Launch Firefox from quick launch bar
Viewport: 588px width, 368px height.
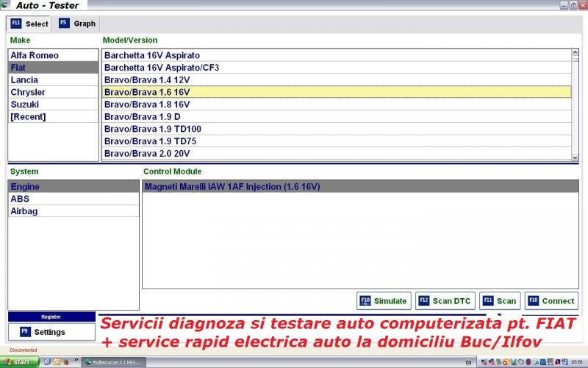point(67,362)
